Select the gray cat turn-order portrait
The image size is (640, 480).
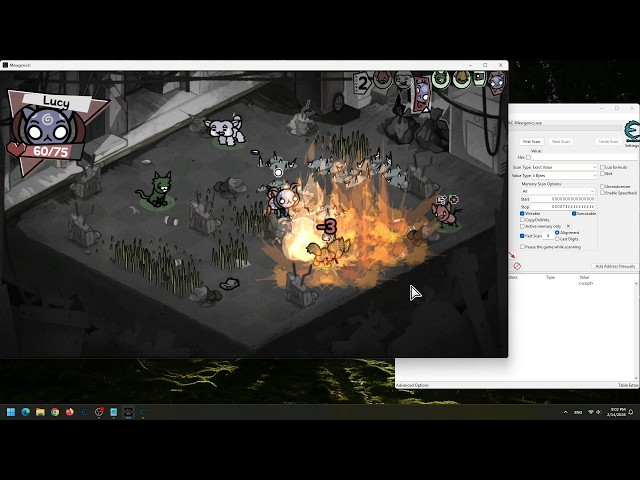403,80
